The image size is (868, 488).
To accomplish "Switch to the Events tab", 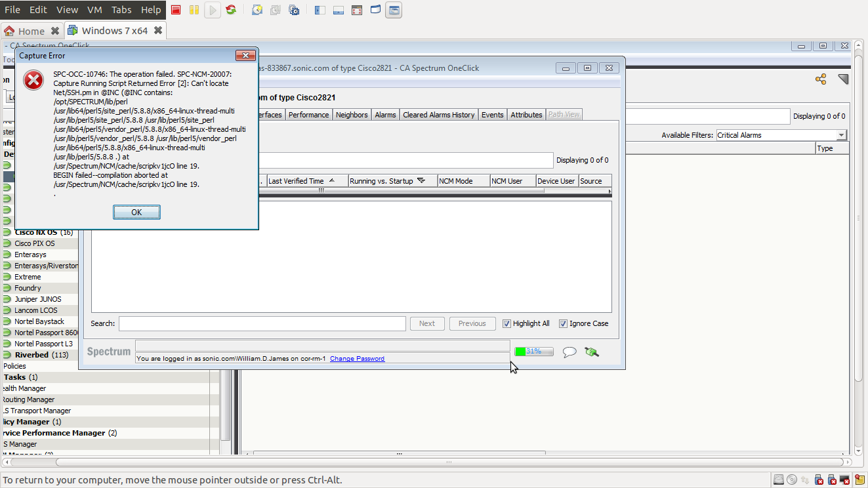I will tap(492, 115).
